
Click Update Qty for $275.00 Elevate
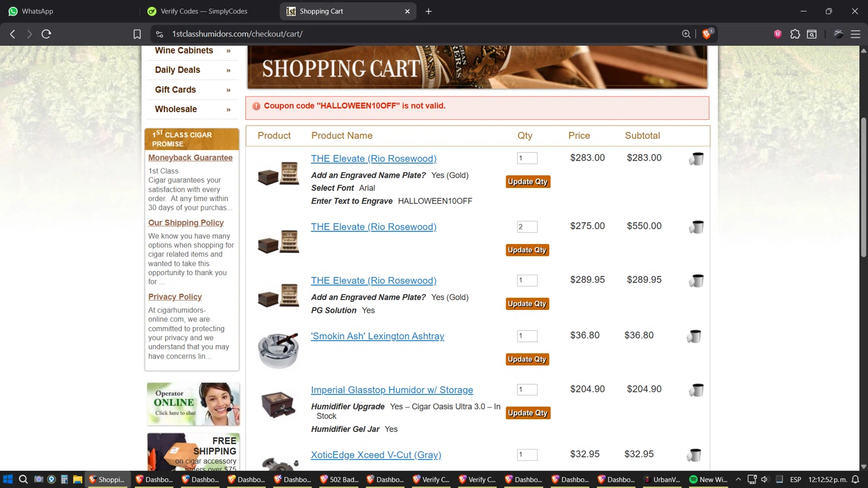[x=528, y=250]
